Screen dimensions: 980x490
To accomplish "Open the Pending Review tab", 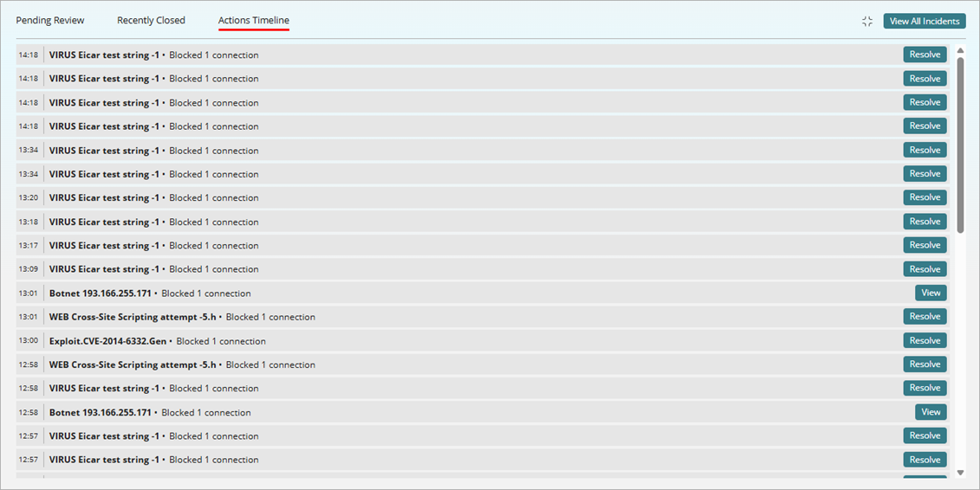I will (x=50, y=21).
